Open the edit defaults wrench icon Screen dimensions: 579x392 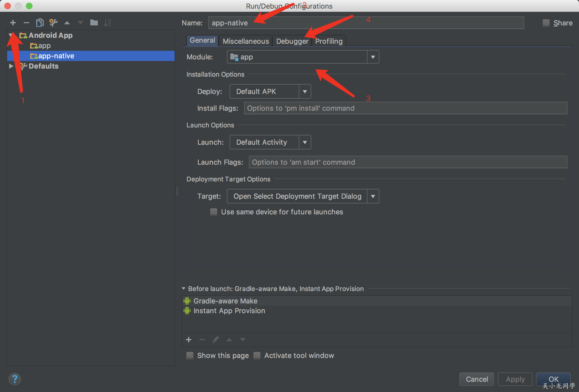53,23
